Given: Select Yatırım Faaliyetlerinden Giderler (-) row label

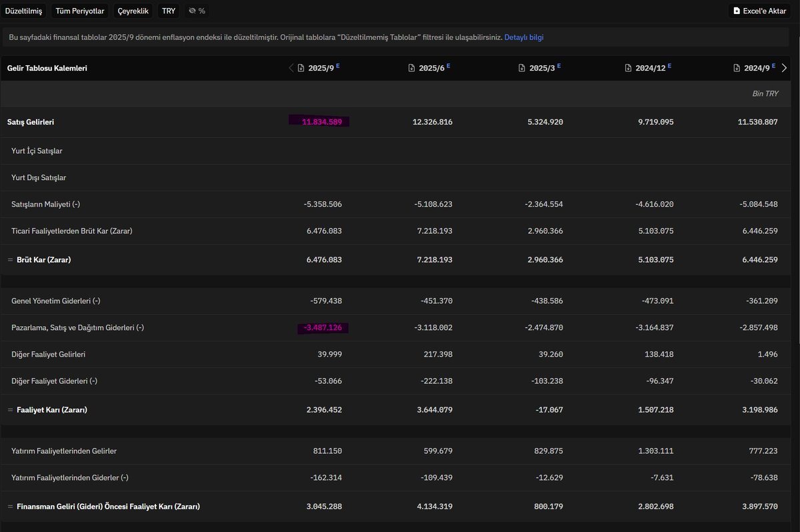Looking at the screenshot, I should [x=70, y=478].
